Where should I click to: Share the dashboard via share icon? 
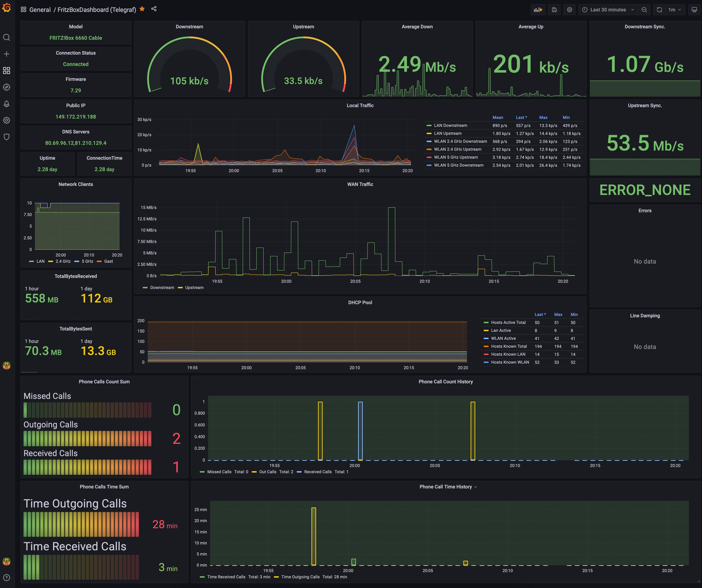[x=154, y=9]
